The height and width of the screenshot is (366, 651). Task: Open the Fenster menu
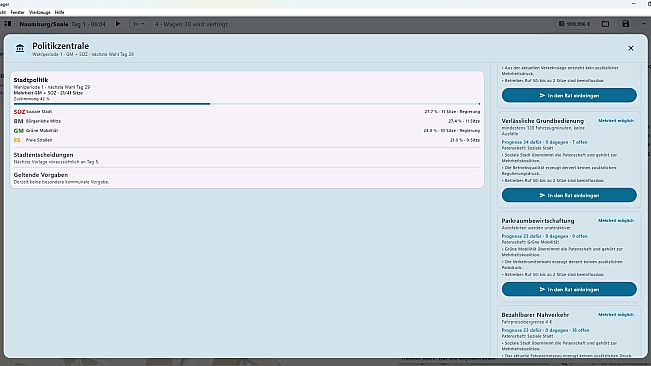(17, 12)
